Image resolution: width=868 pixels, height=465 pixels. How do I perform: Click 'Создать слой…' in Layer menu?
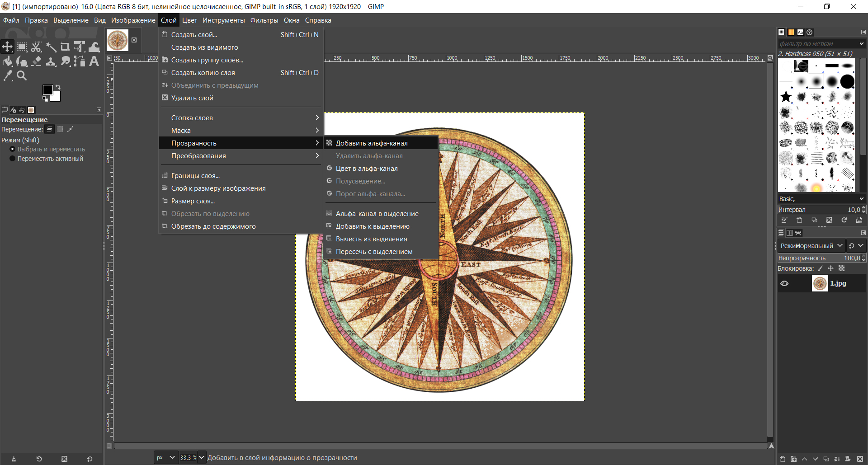tap(241, 34)
